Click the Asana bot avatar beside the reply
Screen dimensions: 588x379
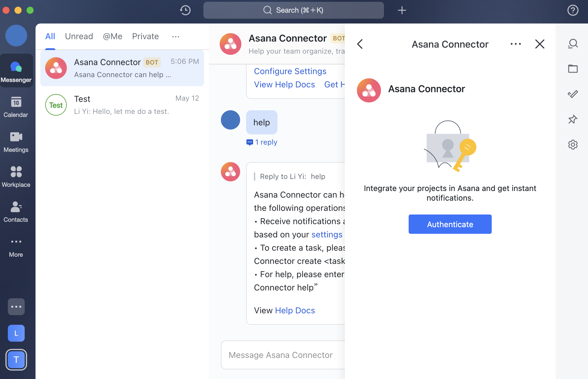[231, 172]
